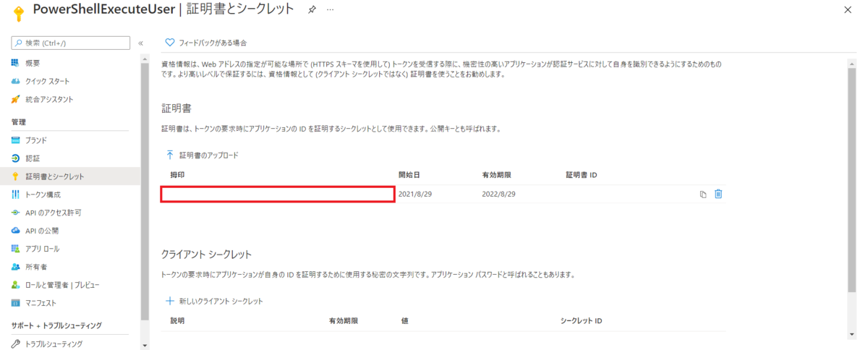Viewport: 868px width, 350px height.
Task: Click 新しいクライアント シークレット button
Action: (215, 301)
